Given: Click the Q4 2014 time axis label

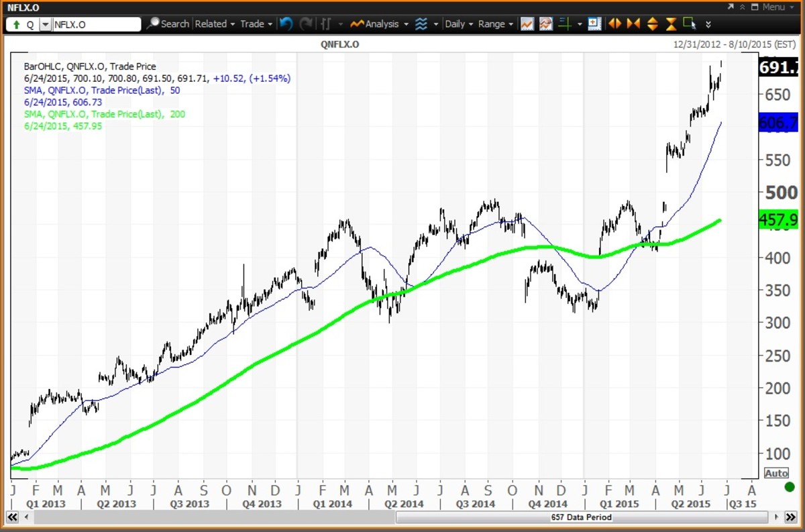Looking at the screenshot, I should pos(548,503).
